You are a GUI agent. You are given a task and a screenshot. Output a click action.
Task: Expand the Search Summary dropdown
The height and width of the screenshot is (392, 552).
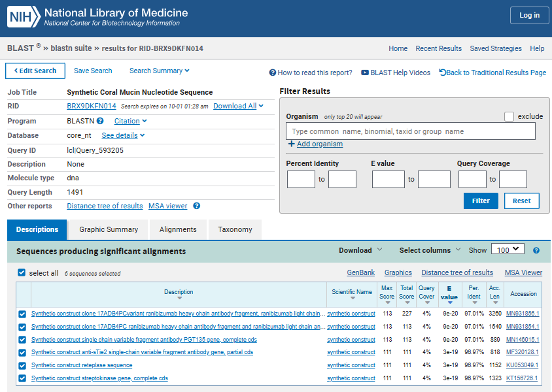click(x=159, y=71)
